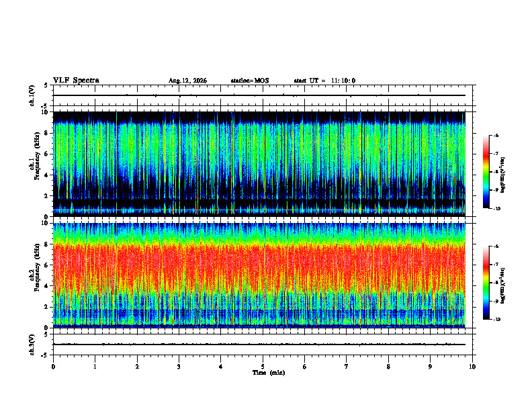Click the "8" kHz tick on ch.1 frequency axis
Screen dimensions: 532x411
[47, 133]
